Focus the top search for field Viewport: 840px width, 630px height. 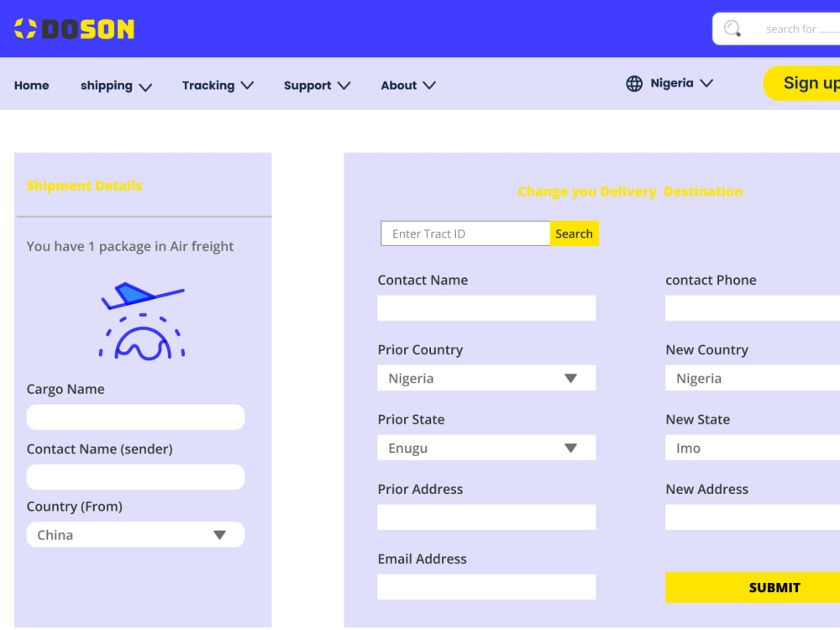pos(776,29)
